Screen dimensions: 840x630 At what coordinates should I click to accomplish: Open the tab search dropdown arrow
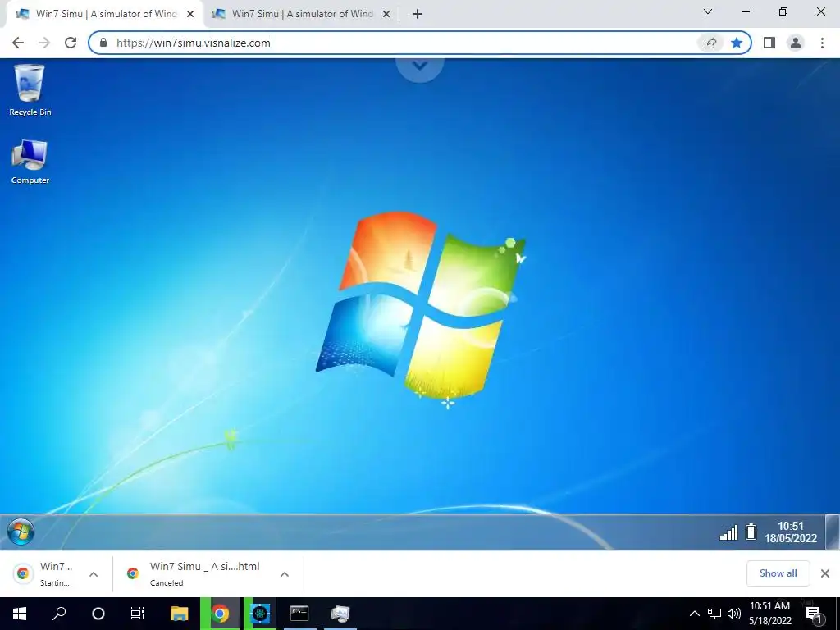point(708,11)
